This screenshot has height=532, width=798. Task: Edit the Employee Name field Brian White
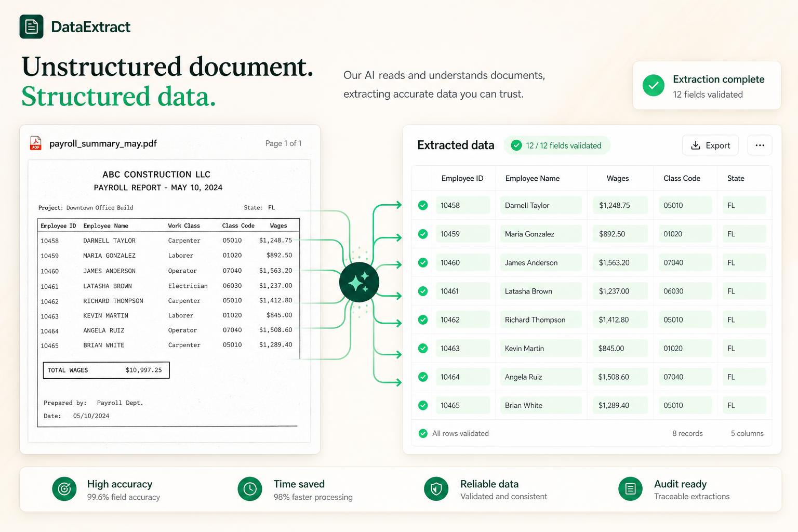[540, 405]
